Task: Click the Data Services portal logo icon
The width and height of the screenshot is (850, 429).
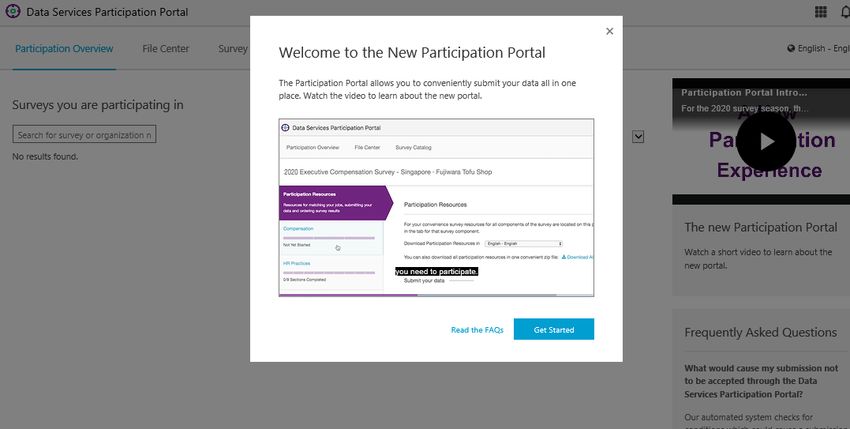Action: [12, 11]
